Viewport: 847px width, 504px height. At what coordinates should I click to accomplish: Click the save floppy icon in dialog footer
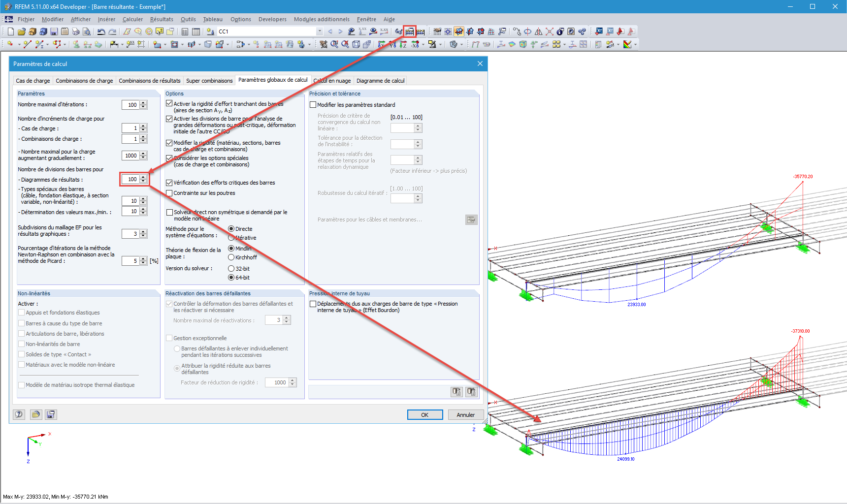[51, 414]
